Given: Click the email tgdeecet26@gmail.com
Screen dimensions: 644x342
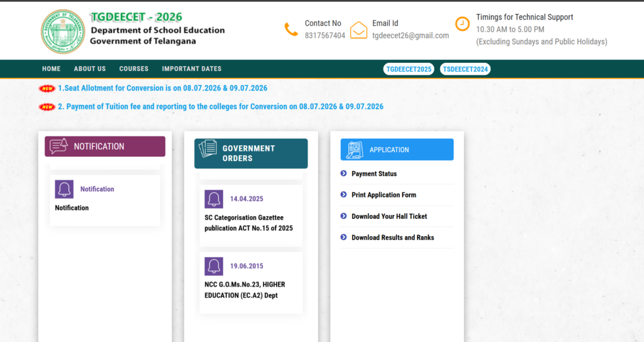Looking at the screenshot, I should pos(411,36).
